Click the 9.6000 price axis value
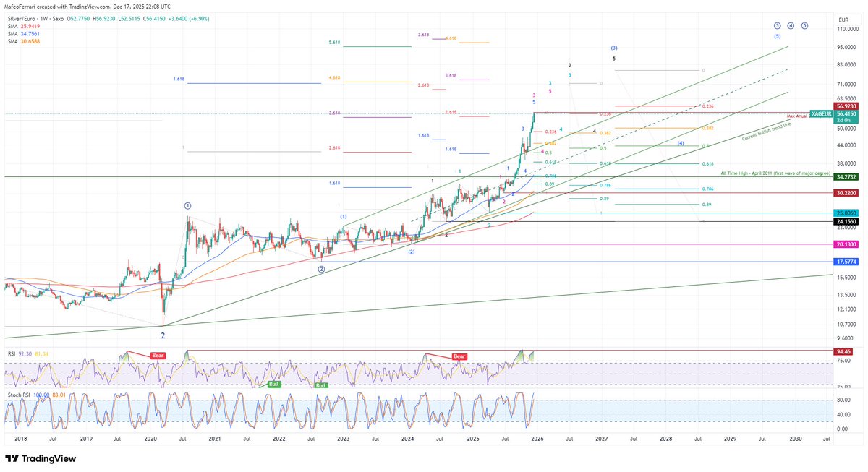The width and height of the screenshot is (868, 472). [x=846, y=338]
